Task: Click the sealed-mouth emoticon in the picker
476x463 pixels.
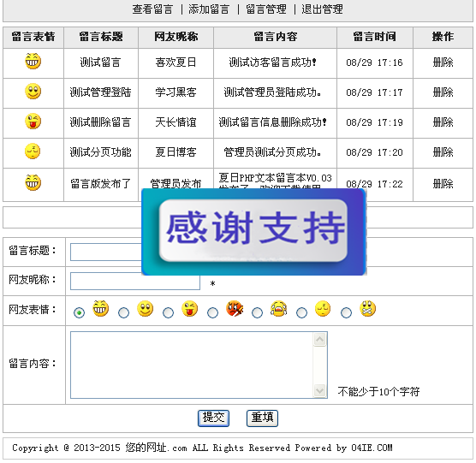Action: 367,309
